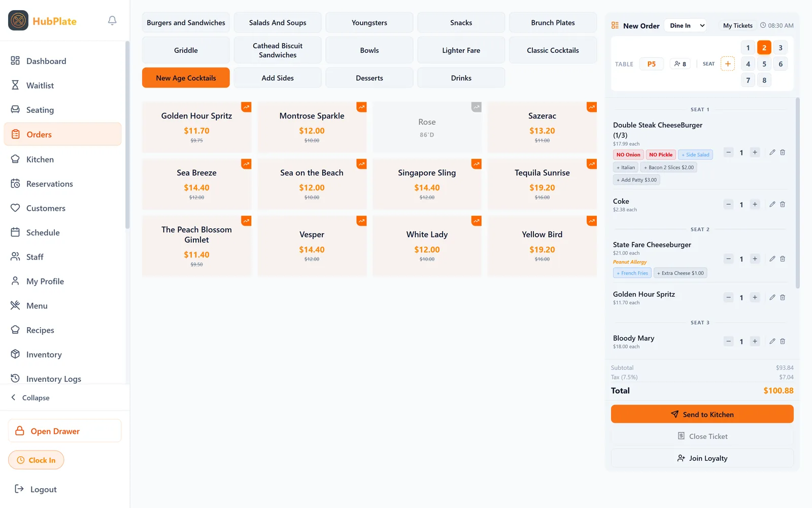This screenshot has height=508, width=812.
Task: Open Reservations from sidebar
Action: click(x=62, y=183)
